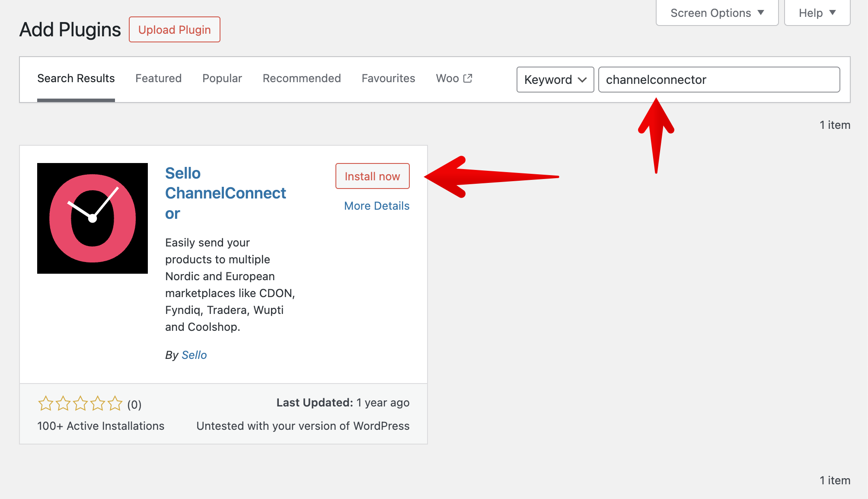The image size is (868, 499).
Task: Expand the Help dropdown
Action: (x=817, y=13)
